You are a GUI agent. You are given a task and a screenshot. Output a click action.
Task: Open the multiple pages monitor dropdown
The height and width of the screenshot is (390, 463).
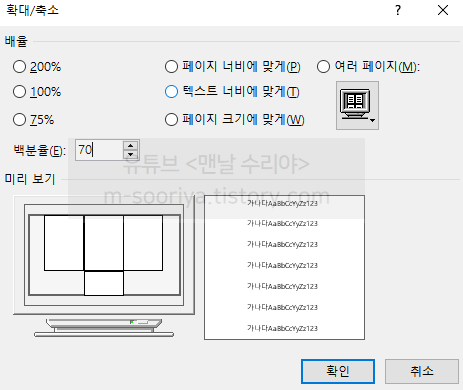[357, 105]
